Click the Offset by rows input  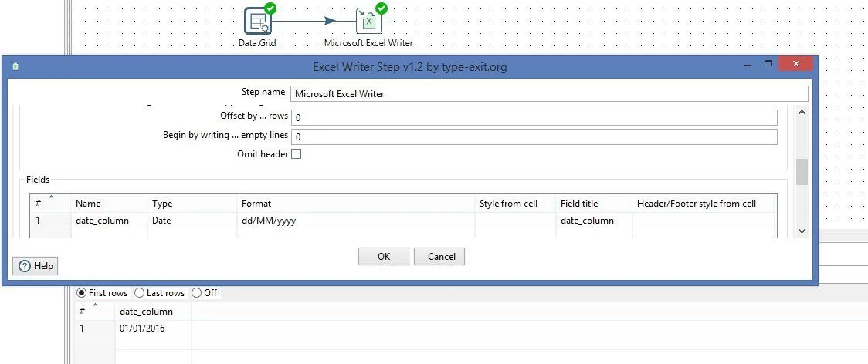534,118
